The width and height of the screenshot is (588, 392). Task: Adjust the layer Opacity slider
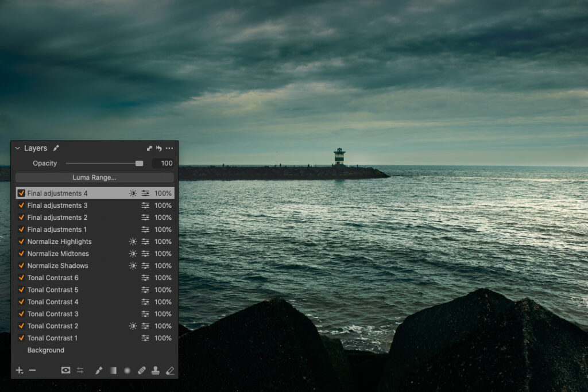[105, 164]
